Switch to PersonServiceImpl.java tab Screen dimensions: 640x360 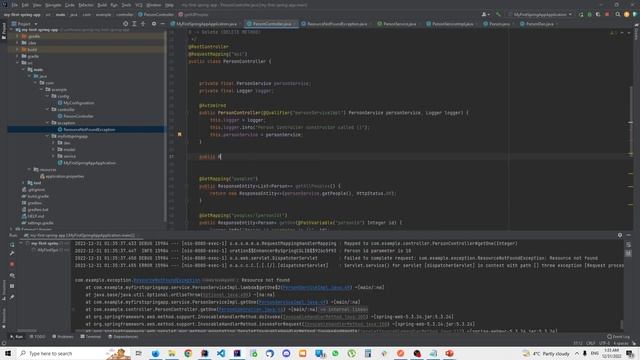click(452, 24)
